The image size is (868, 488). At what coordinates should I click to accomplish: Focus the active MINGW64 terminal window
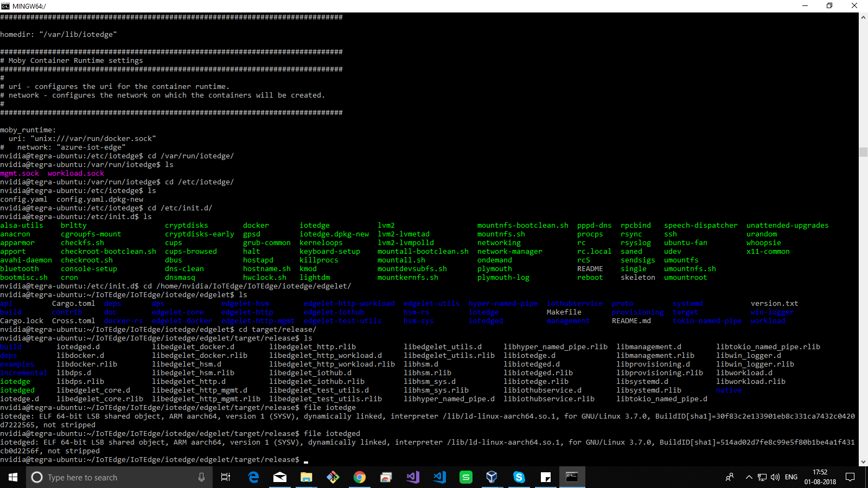point(572,477)
